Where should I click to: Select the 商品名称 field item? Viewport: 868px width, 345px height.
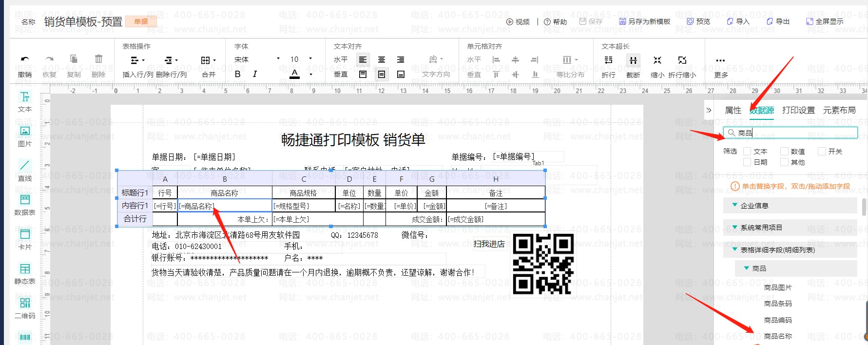778,336
